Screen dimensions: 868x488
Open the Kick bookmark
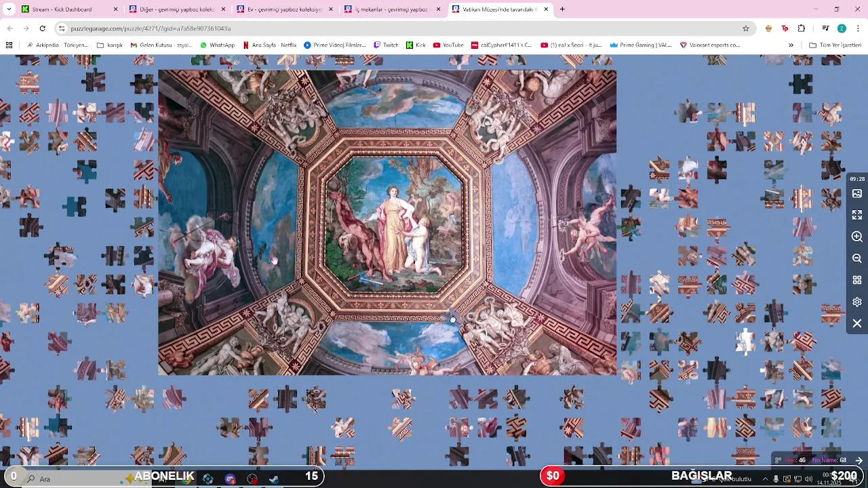(x=416, y=45)
